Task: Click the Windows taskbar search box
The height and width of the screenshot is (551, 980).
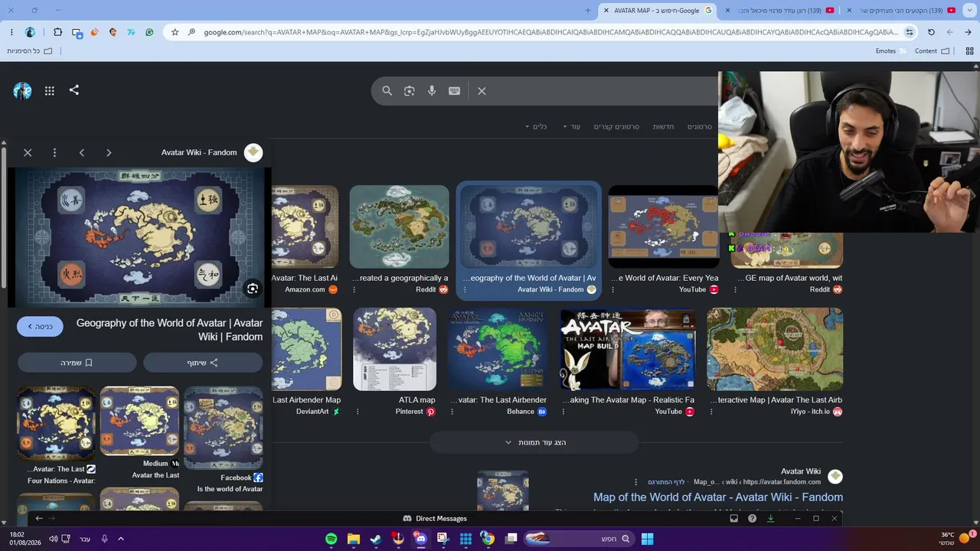Action: coord(580,539)
